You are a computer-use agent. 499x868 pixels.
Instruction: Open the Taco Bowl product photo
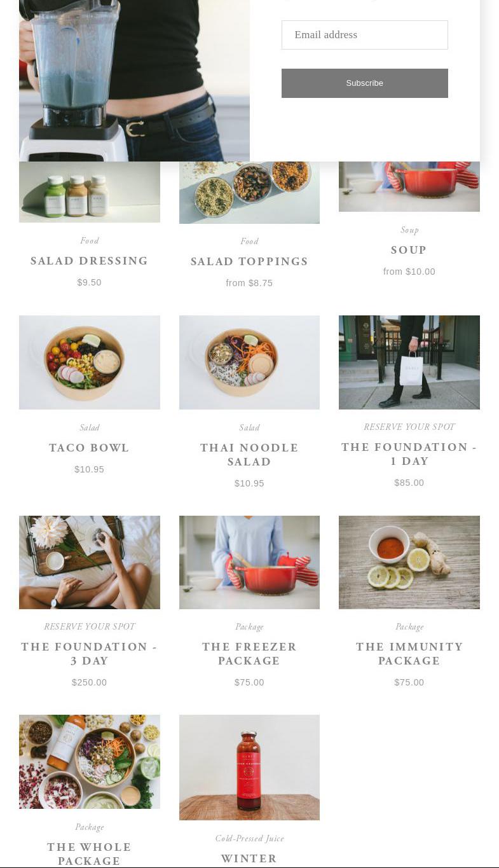pos(90,362)
